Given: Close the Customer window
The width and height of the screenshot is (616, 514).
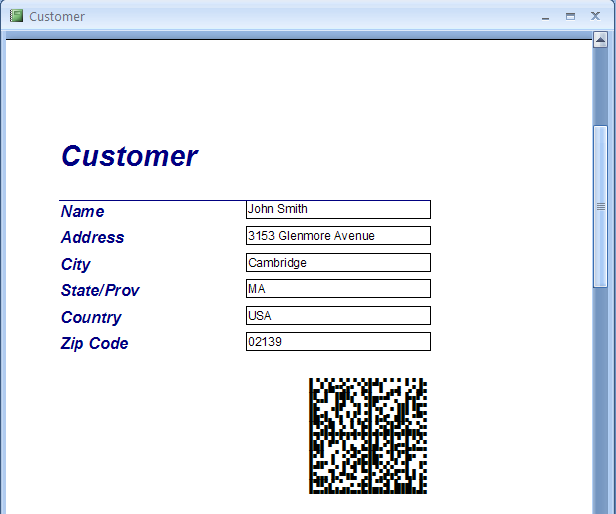Looking at the screenshot, I should [x=596, y=16].
